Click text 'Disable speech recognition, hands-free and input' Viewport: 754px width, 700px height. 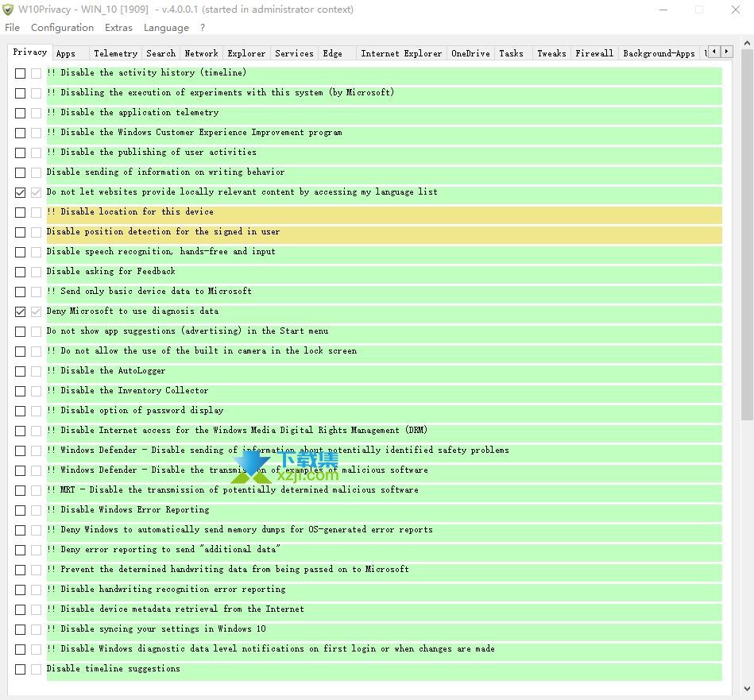pos(160,251)
